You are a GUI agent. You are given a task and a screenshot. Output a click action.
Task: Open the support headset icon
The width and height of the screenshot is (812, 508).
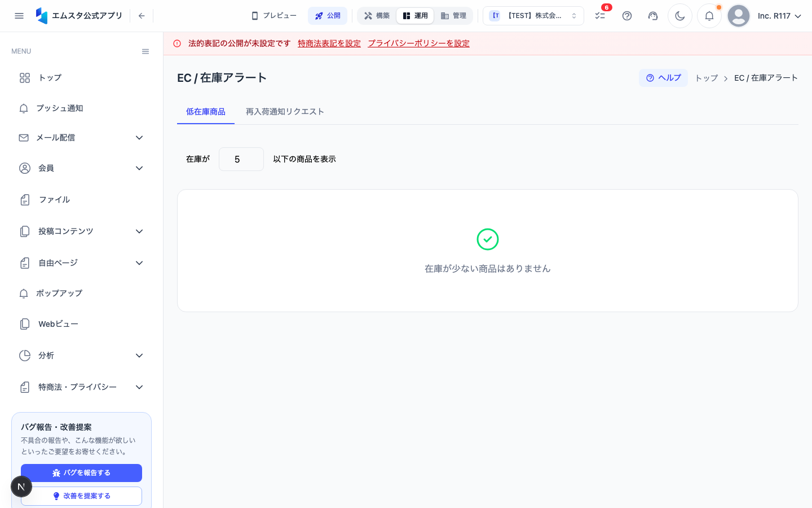pyautogui.click(x=653, y=16)
